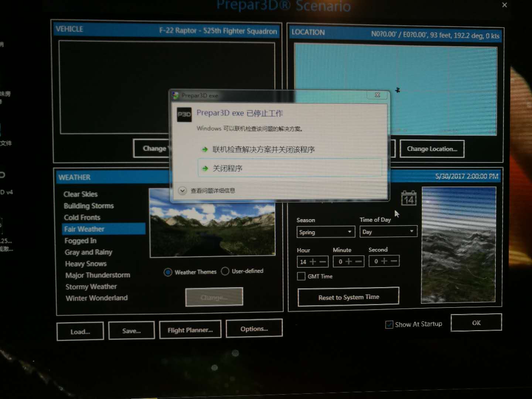This screenshot has width=532, height=399.
Task: Click Reset to System Time
Action: tap(348, 297)
